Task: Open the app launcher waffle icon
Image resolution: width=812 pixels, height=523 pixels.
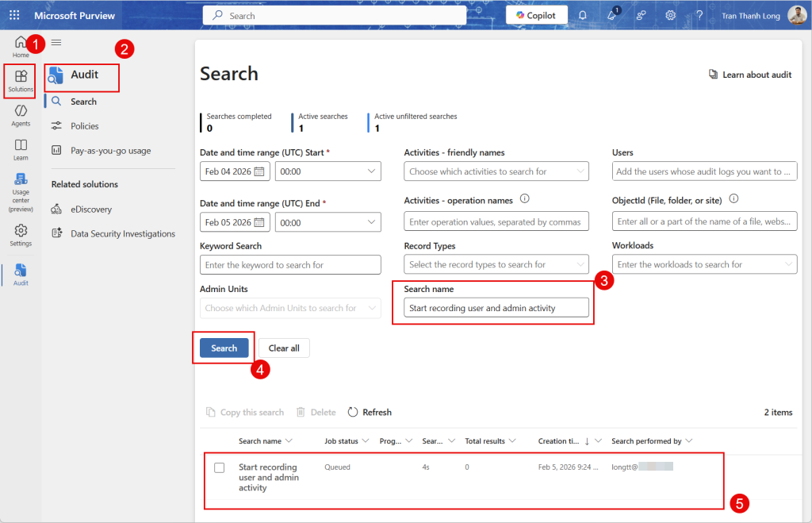Action: [x=14, y=15]
